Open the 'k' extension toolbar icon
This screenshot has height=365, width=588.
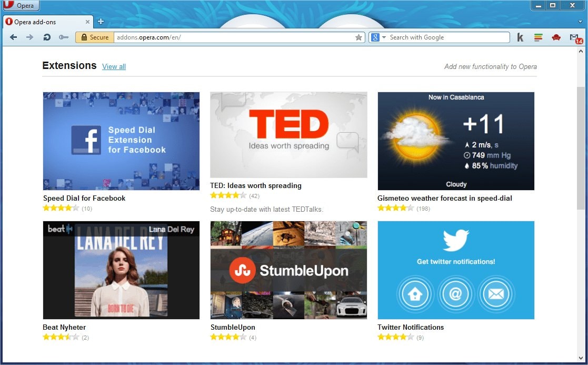pos(520,37)
